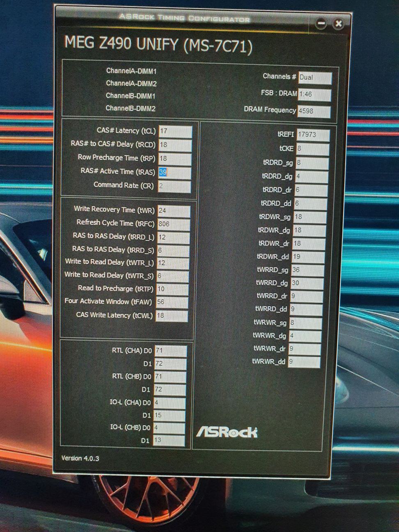Click the Refresh Cycle Time (tRFC) field
Image resolution: width=399 pixels, height=532 pixels.
click(174, 224)
